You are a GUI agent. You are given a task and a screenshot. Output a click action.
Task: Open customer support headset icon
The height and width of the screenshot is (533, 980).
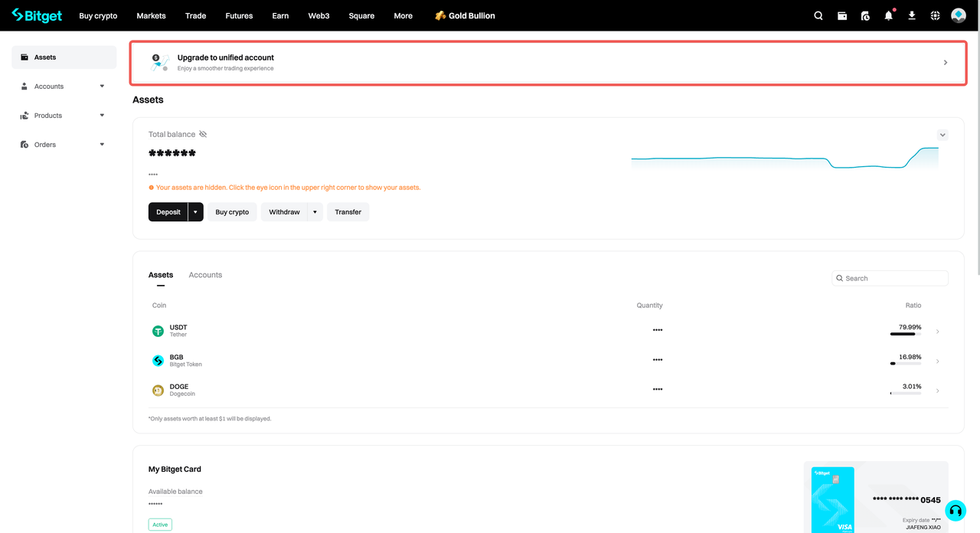pyautogui.click(x=955, y=510)
